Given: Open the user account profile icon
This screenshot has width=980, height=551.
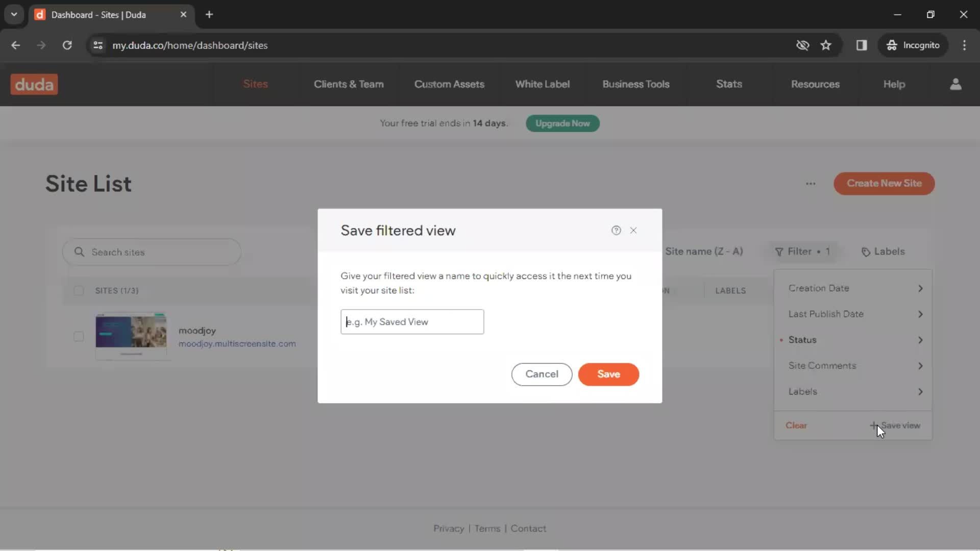Looking at the screenshot, I should coord(955,84).
